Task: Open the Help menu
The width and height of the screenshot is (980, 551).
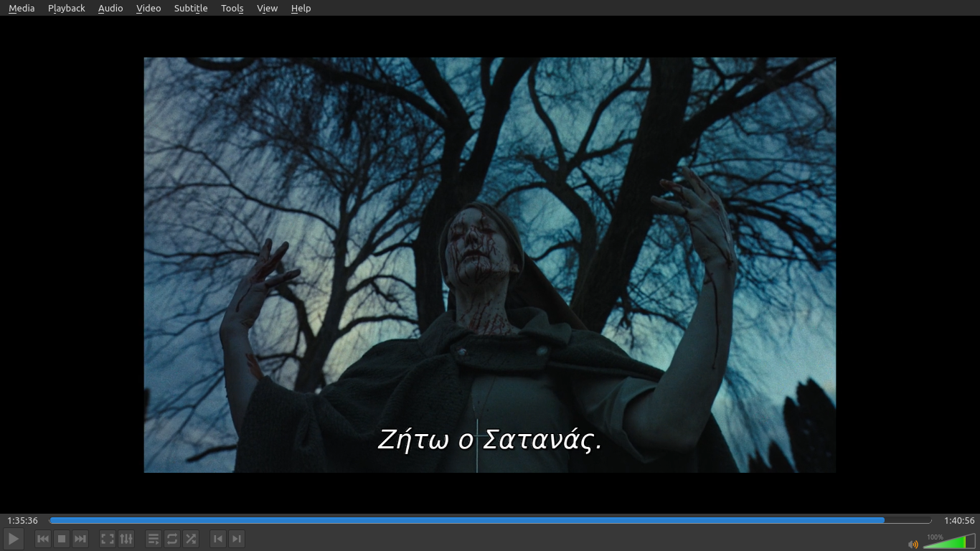Action: coord(301,8)
